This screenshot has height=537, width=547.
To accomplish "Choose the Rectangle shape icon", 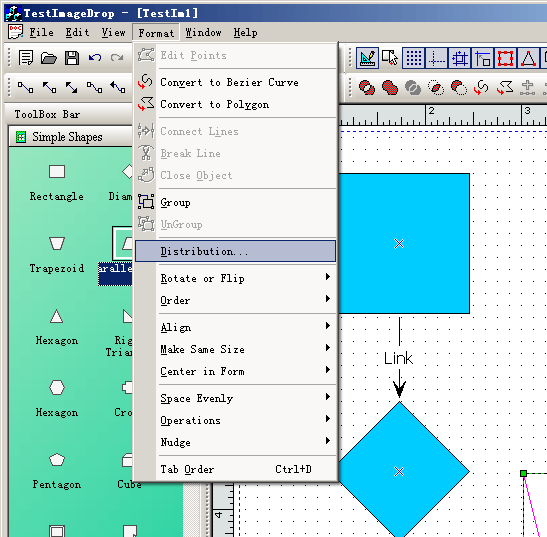I will click(57, 172).
